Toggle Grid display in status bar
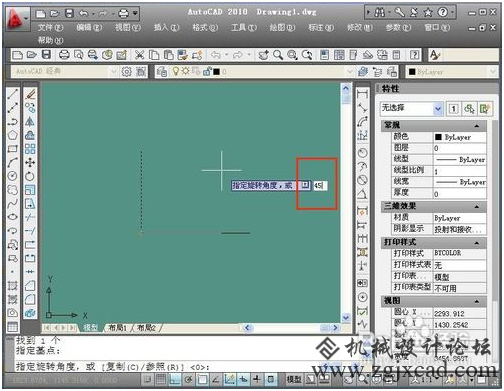 pos(161,379)
